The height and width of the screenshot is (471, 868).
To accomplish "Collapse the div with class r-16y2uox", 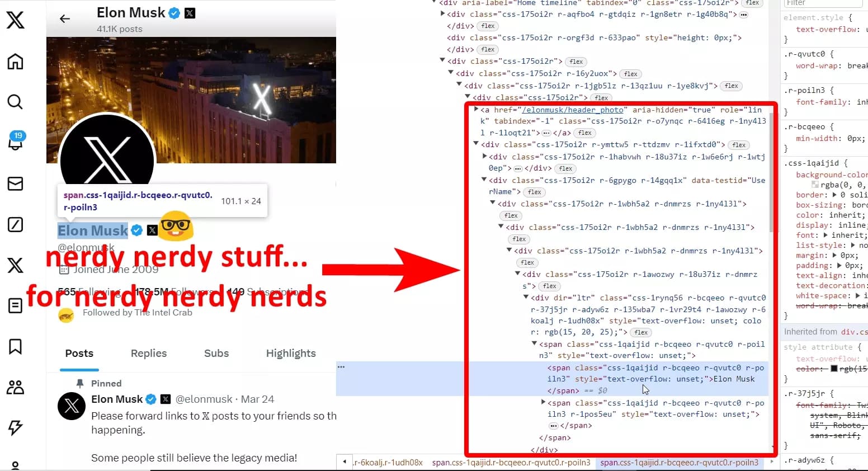I will coord(451,72).
